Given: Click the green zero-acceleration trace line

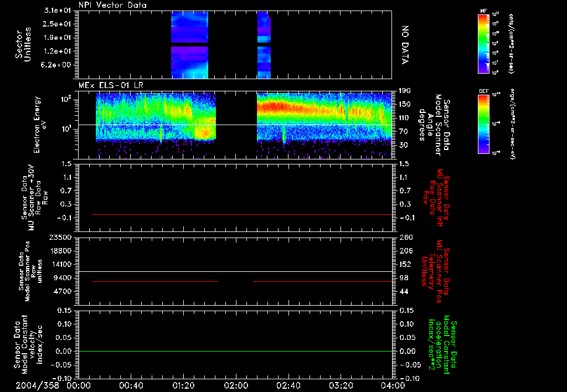Looking at the screenshot, I should point(235,351).
